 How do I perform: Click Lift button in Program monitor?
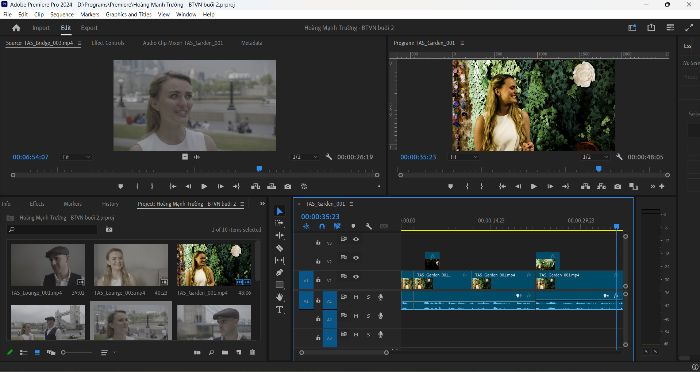coord(585,186)
